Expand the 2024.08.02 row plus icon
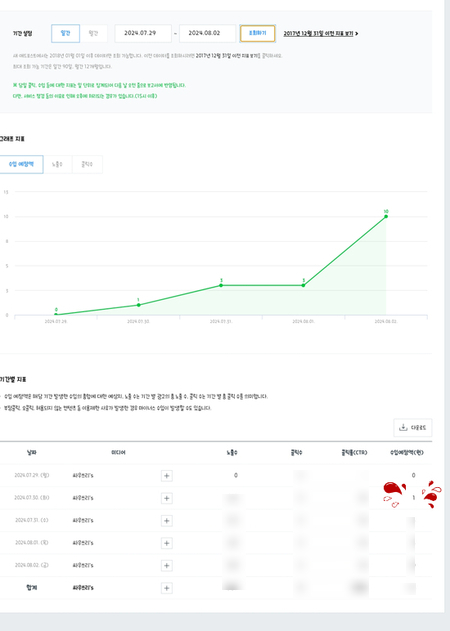This screenshot has width=450, height=631. (x=167, y=566)
